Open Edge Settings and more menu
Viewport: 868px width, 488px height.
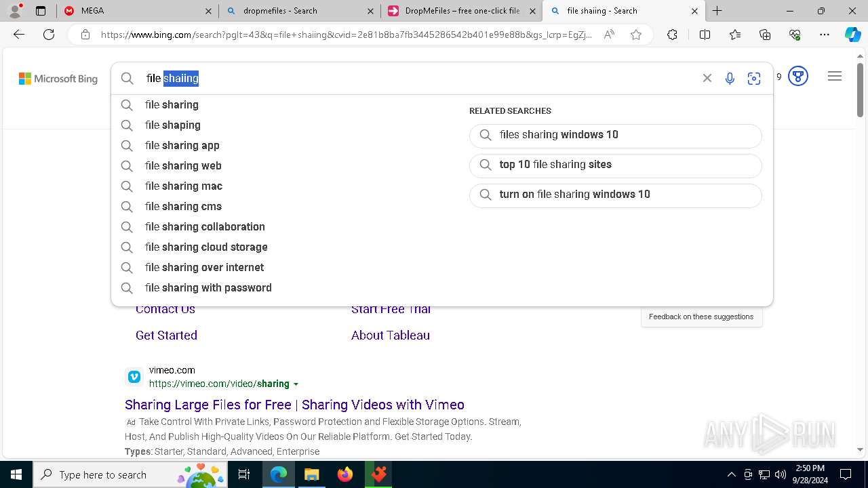[825, 35]
